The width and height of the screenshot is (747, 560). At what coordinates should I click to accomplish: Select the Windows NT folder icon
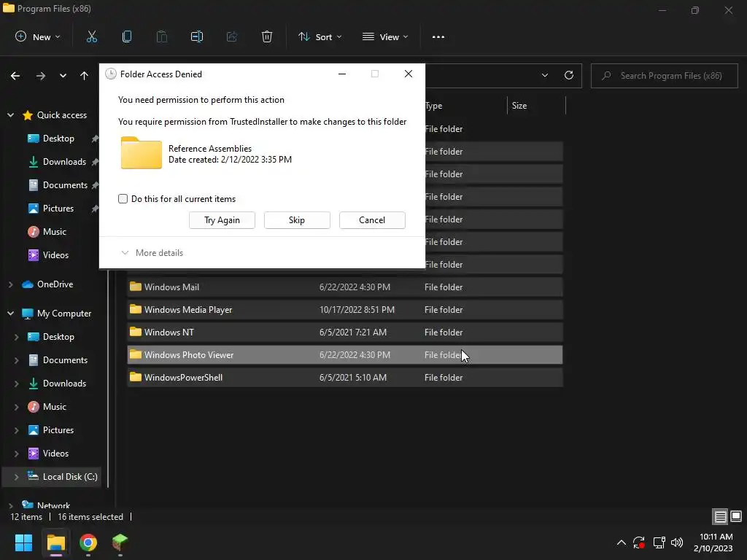pyautogui.click(x=136, y=332)
